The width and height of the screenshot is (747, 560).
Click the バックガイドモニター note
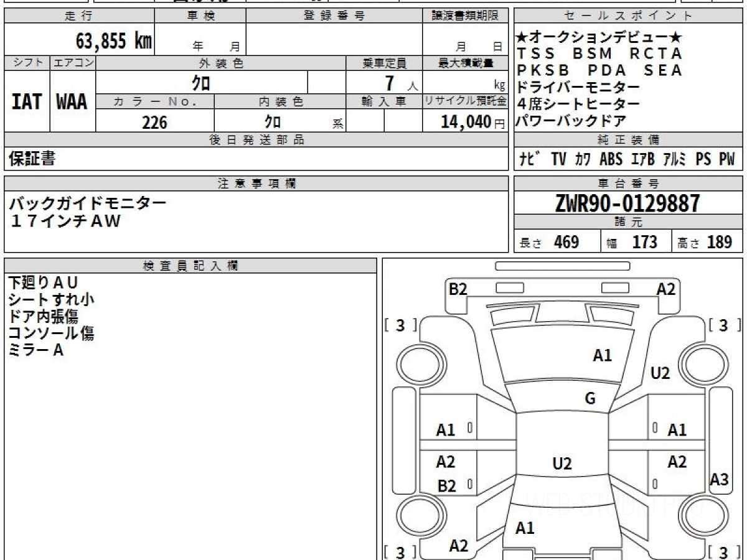click(x=88, y=203)
